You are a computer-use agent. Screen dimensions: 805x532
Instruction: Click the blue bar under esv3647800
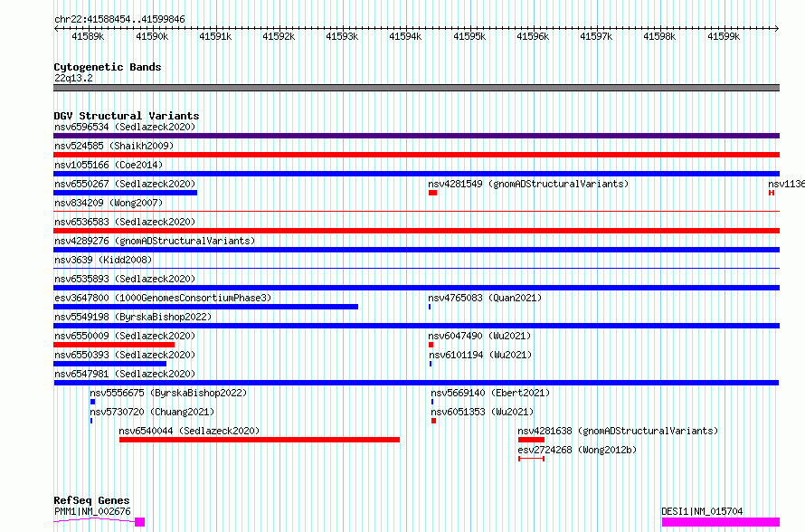206,307
